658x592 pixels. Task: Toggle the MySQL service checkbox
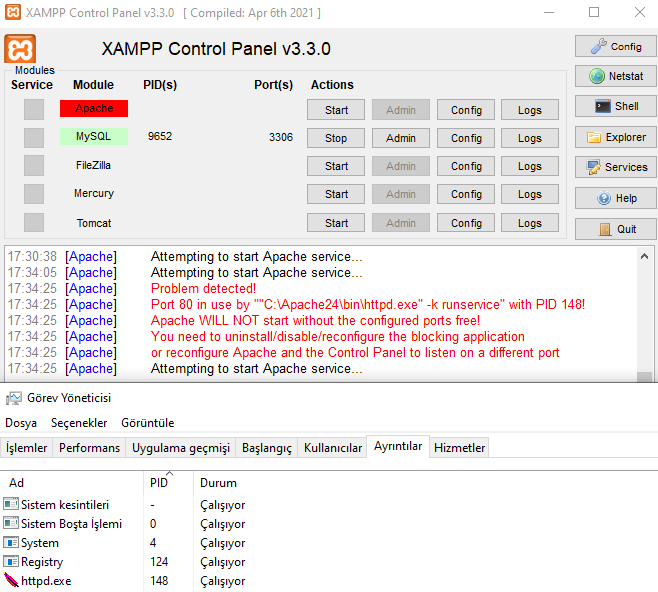[34, 138]
